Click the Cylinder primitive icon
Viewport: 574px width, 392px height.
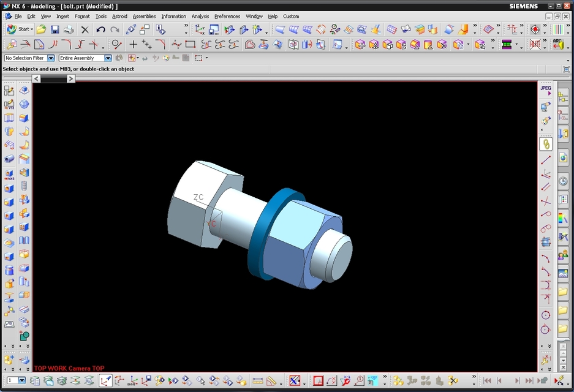pyautogui.click(x=9, y=271)
